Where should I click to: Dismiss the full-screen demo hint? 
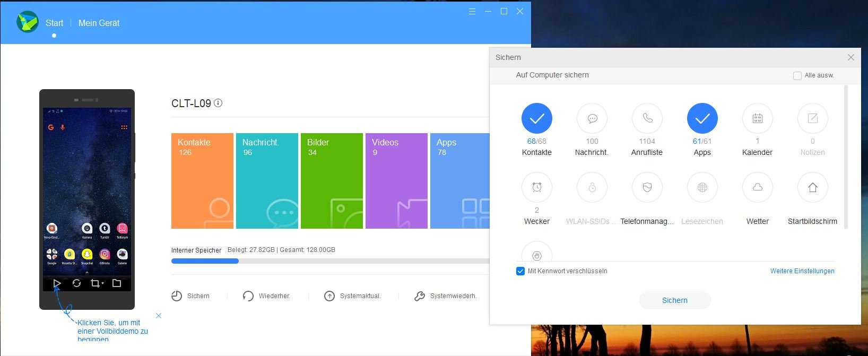pos(159,316)
